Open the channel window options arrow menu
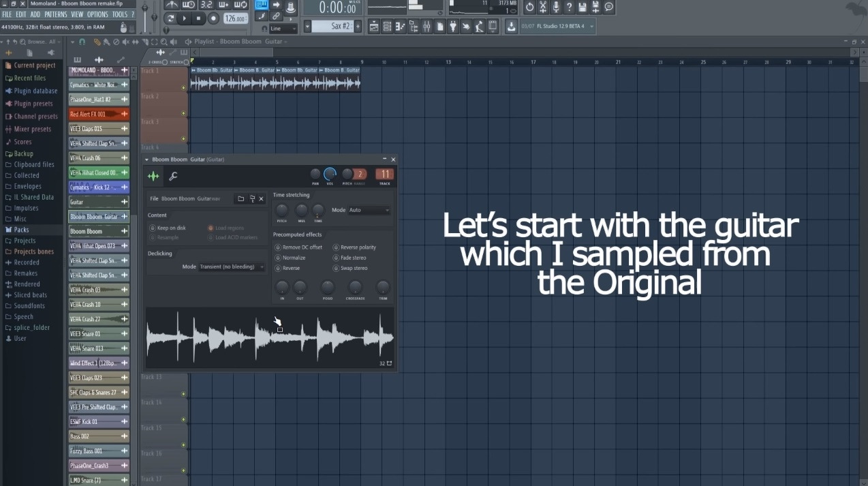This screenshot has width=868, height=486. click(x=146, y=160)
